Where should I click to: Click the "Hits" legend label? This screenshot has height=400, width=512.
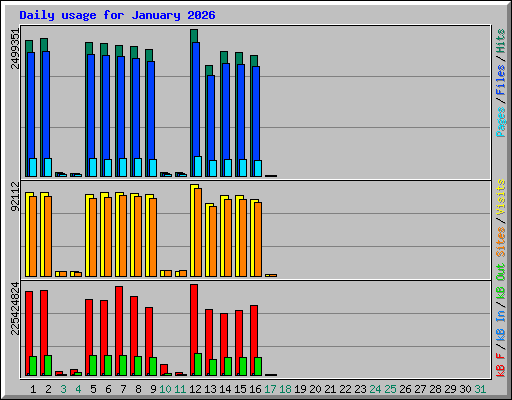(501, 41)
